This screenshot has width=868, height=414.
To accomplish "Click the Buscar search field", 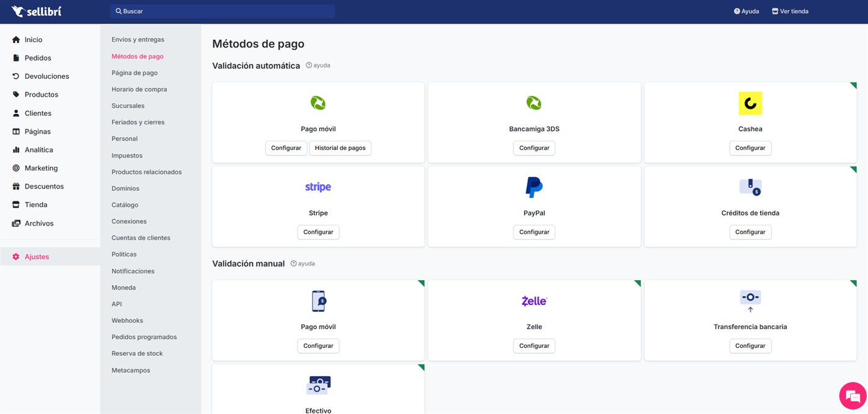I will (x=222, y=11).
